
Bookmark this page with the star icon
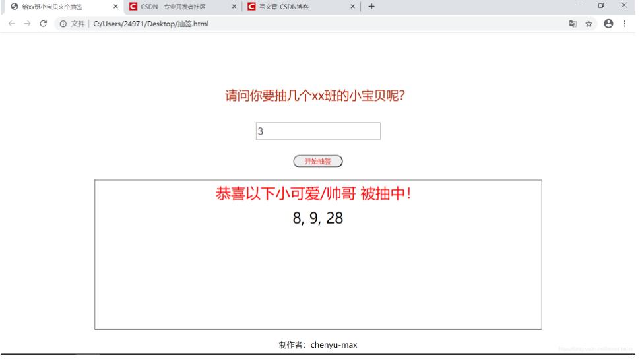click(589, 24)
